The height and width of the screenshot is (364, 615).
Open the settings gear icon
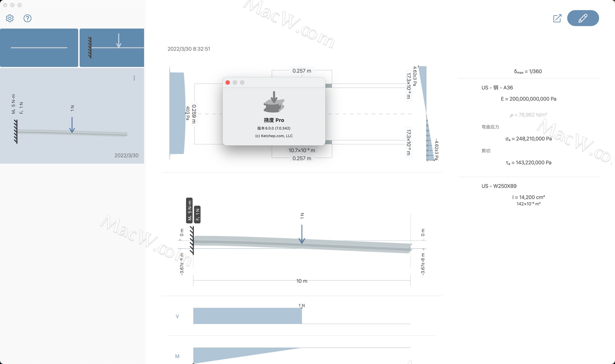coord(10,18)
